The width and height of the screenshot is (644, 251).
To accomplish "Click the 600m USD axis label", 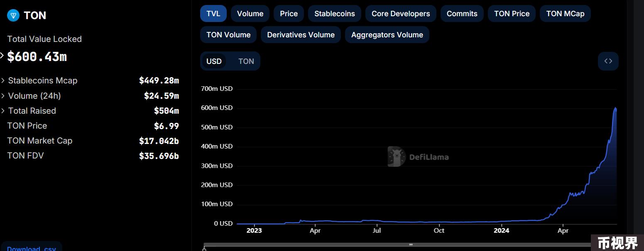I will point(217,108).
